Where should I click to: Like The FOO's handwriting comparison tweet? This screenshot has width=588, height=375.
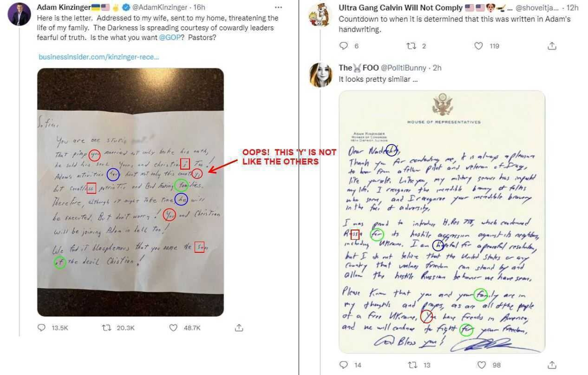click(482, 365)
